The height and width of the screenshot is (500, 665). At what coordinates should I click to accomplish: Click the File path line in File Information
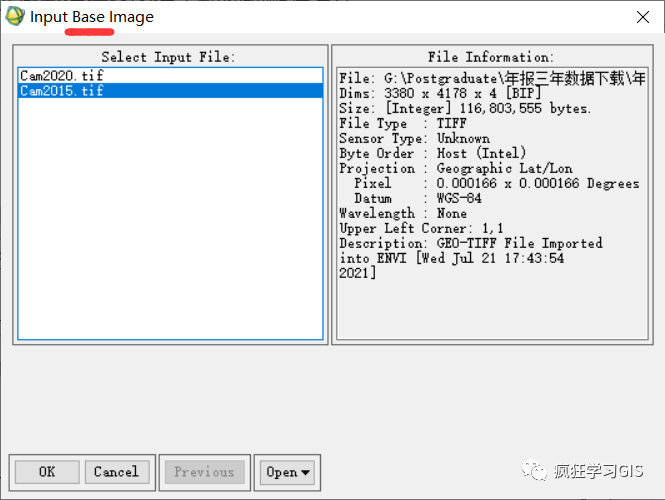492,78
